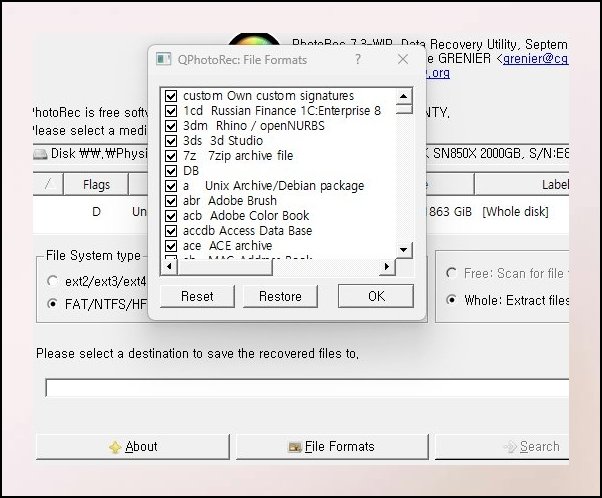Click the vertical scrollbar thumb in format list

pos(404,109)
